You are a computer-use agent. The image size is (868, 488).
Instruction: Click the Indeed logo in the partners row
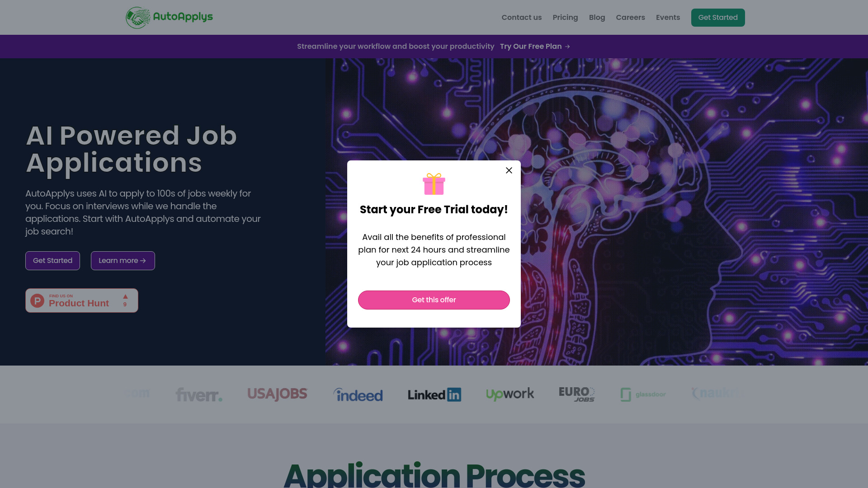358,394
